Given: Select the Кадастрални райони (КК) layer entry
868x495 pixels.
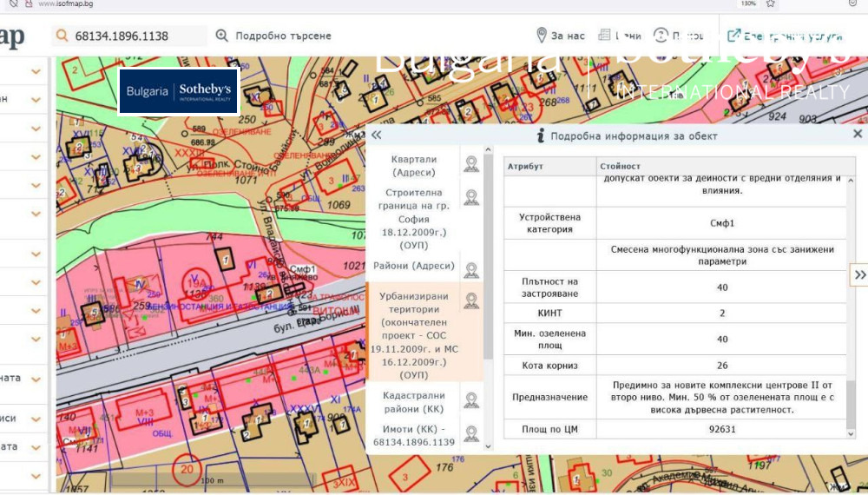Looking at the screenshot, I should [414, 401].
